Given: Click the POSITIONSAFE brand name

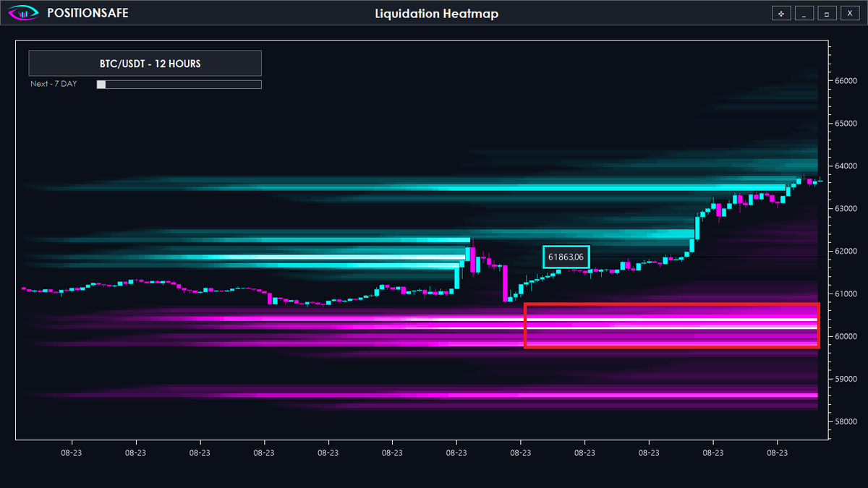Looking at the screenshot, I should point(88,13).
